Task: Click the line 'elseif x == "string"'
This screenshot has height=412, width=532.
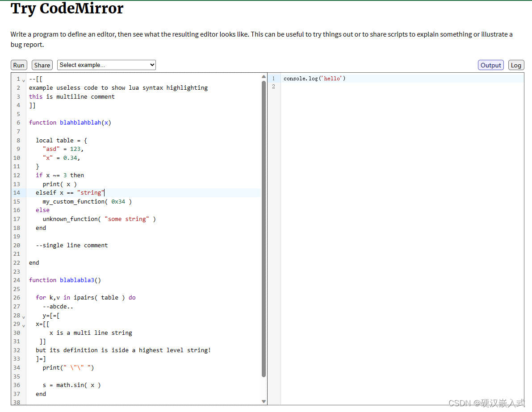Action: pyautogui.click(x=70, y=192)
